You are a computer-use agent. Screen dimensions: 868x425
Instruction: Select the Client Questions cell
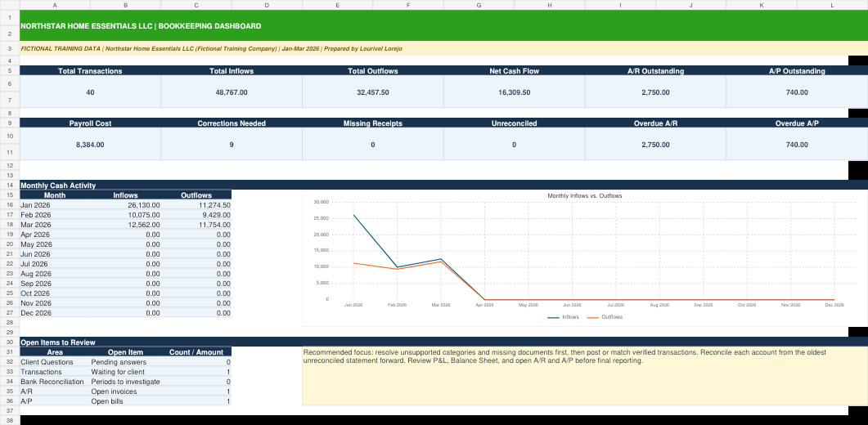pyautogui.click(x=55, y=362)
